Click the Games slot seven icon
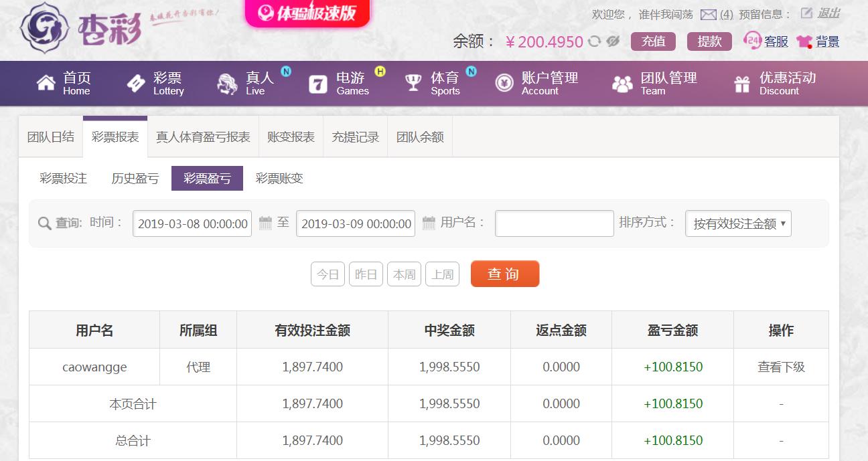Screen dimensions: 868x461 [318, 84]
